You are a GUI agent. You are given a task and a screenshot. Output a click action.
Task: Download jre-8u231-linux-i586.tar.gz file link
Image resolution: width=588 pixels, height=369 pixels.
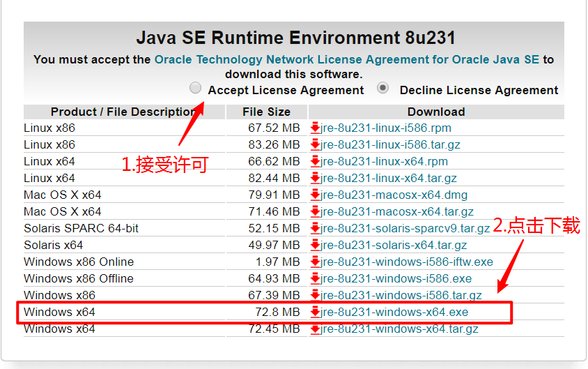[x=390, y=144]
